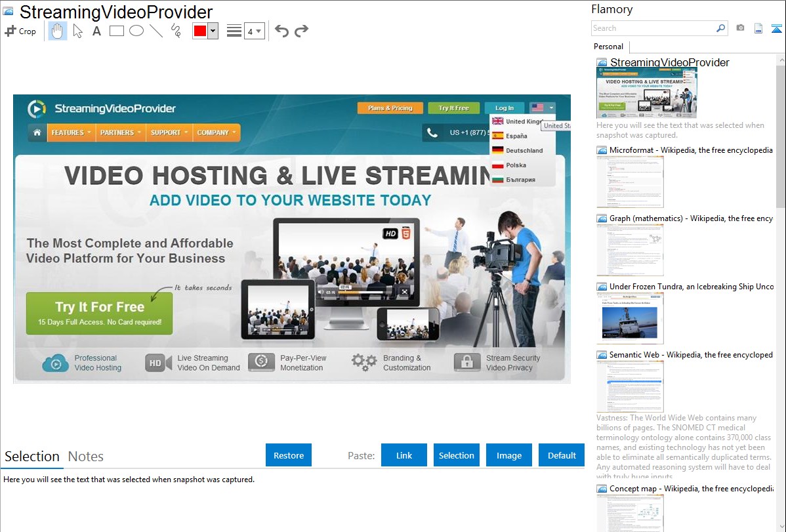Viewport: 786px width, 532px height.
Task: Redo the last annotation
Action: click(301, 31)
